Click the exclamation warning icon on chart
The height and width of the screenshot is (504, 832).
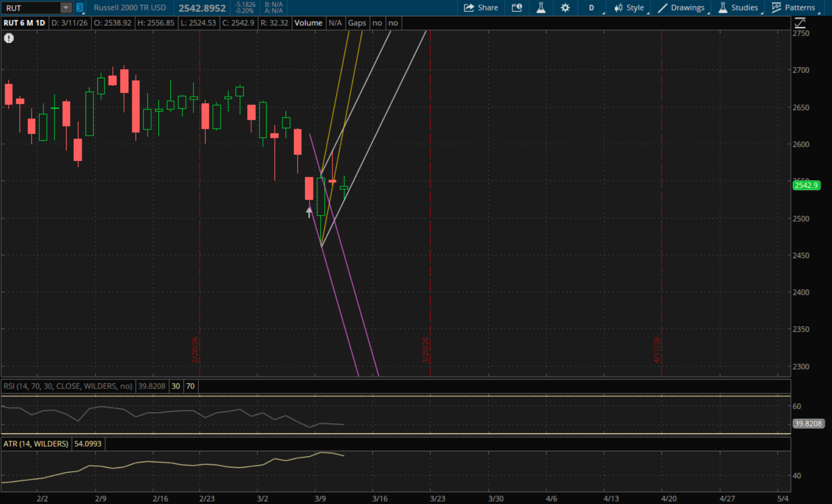[9, 38]
